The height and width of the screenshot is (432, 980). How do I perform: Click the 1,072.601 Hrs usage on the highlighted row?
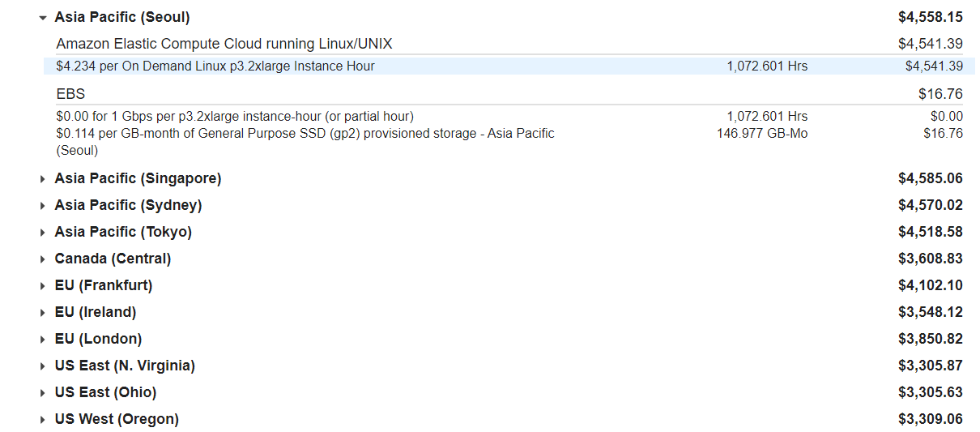[x=767, y=66]
